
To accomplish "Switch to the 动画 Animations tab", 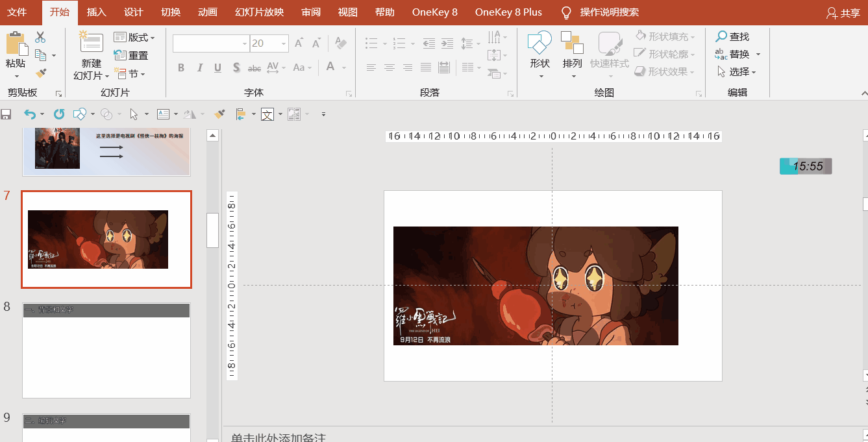I will coord(208,12).
